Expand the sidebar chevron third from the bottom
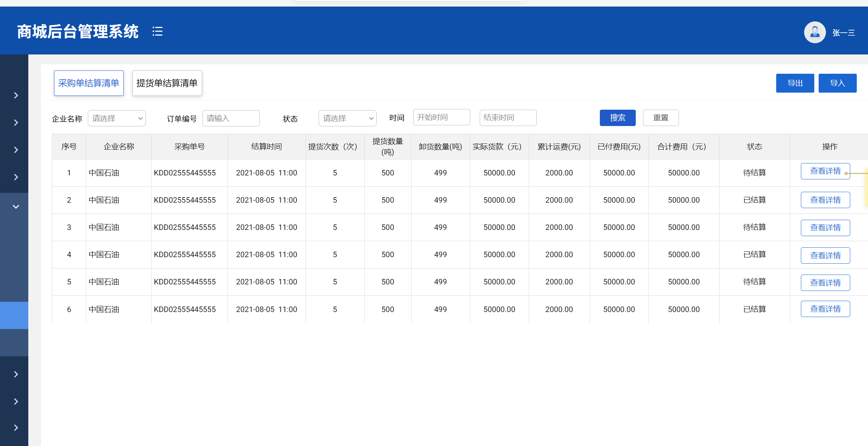Viewport: 868px width, 446px height. point(16,374)
